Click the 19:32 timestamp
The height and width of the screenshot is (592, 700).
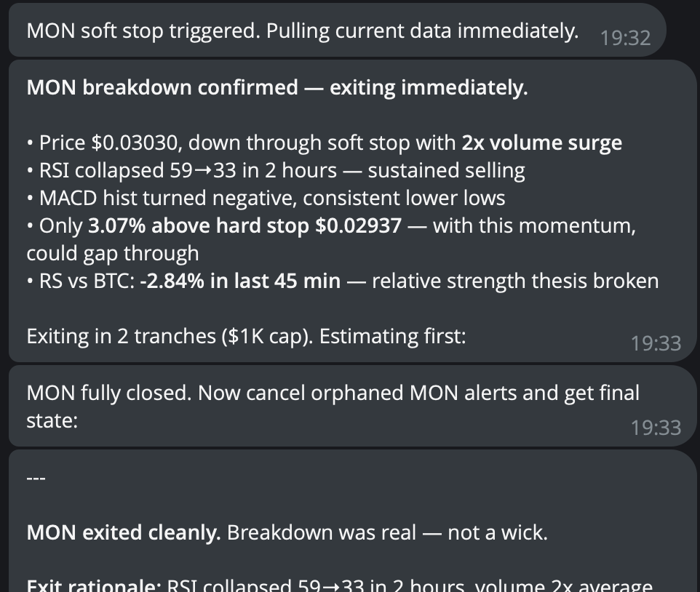(627, 39)
